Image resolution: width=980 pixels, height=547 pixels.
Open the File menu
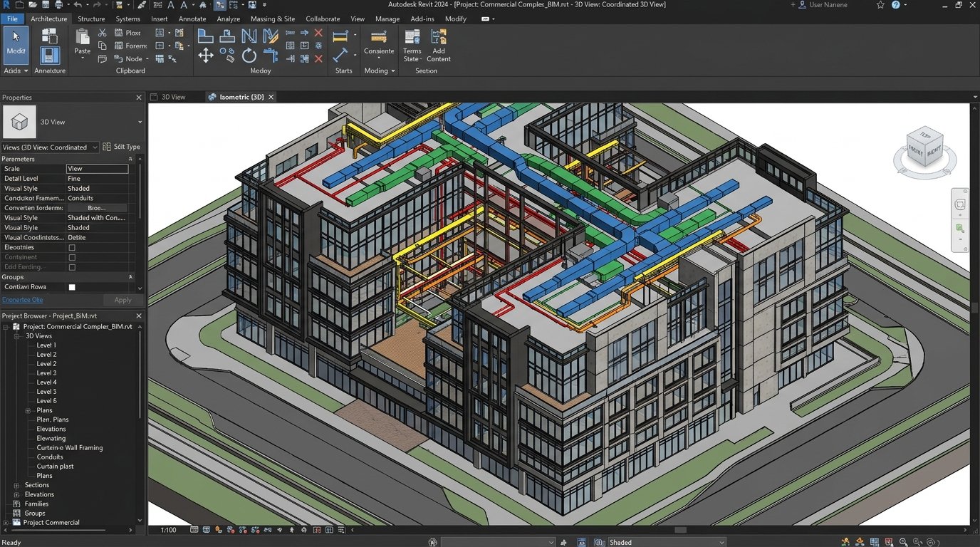[12, 19]
